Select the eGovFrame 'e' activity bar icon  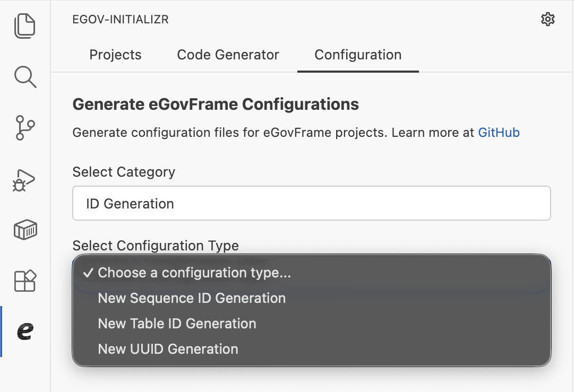(25, 332)
